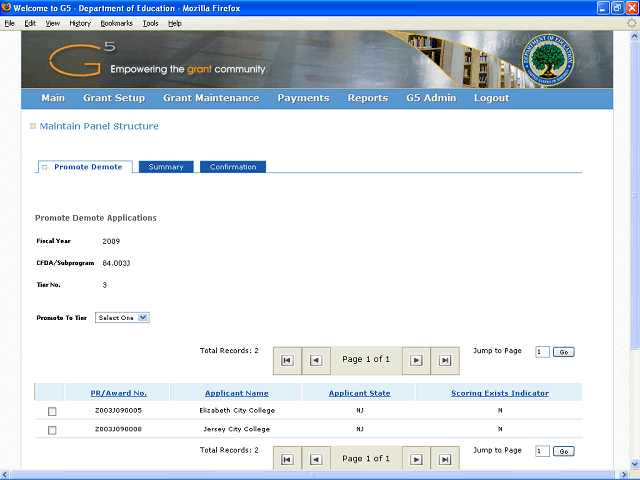Click first page icon in top pagination
Viewport: 640px width, 480px height.
(287, 361)
